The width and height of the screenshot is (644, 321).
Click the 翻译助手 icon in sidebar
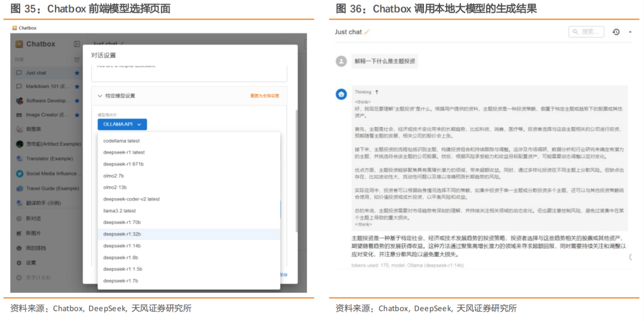19,203
